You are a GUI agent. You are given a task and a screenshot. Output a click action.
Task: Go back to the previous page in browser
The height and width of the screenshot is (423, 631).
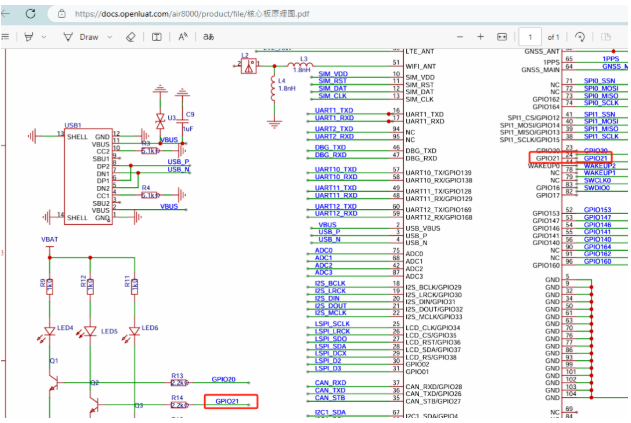[x=9, y=13]
